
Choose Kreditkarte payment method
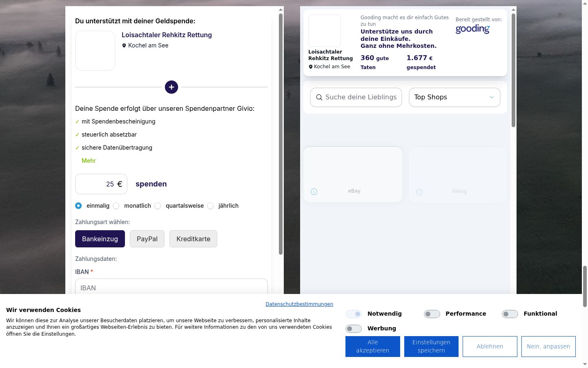pyautogui.click(x=193, y=239)
